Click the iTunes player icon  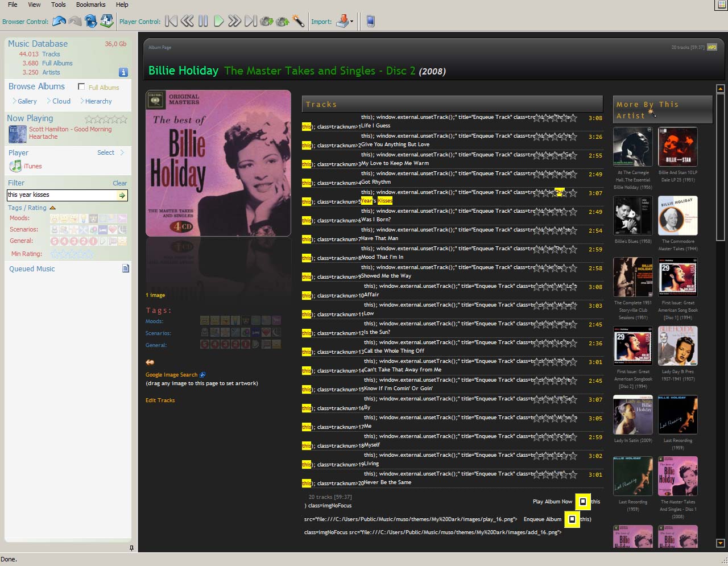click(x=15, y=166)
